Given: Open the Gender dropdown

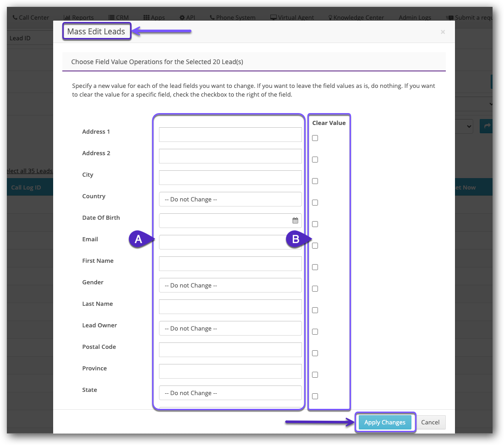Looking at the screenshot, I should click(230, 286).
